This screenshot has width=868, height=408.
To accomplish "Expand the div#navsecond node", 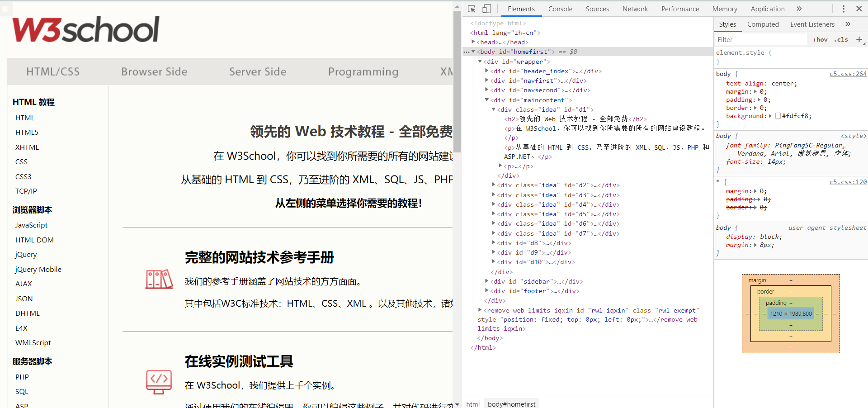I will click(487, 90).
